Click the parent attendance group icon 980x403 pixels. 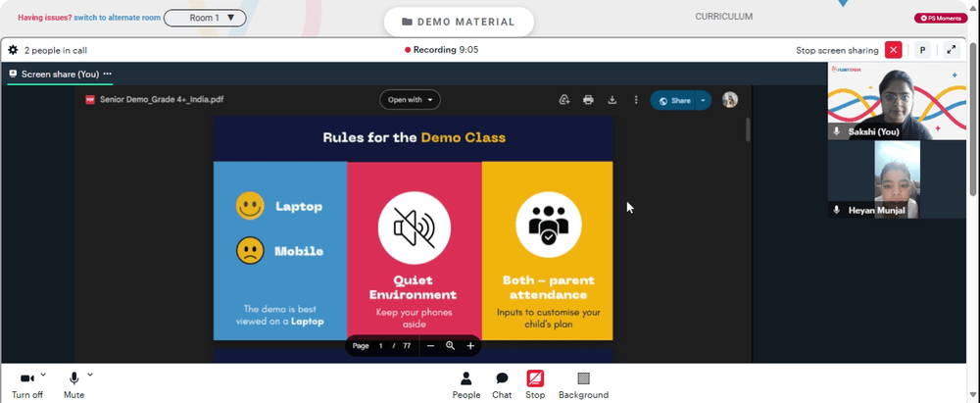[548, 226]
